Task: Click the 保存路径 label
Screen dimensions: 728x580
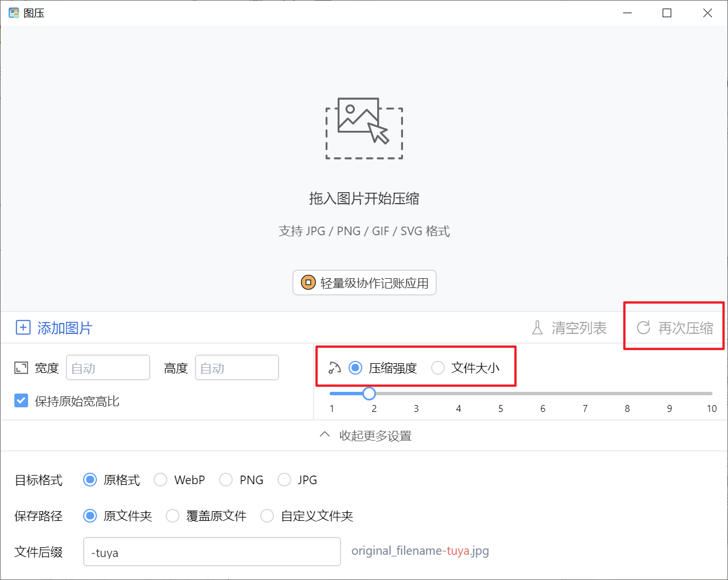Action: coord(38,516)
